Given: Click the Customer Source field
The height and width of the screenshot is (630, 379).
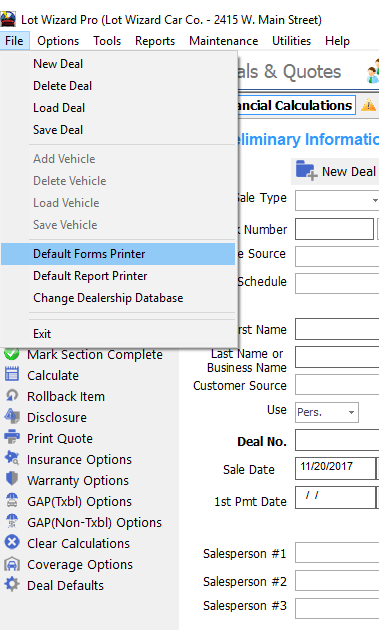Looking at the screenshot, I should click(337, 385).
